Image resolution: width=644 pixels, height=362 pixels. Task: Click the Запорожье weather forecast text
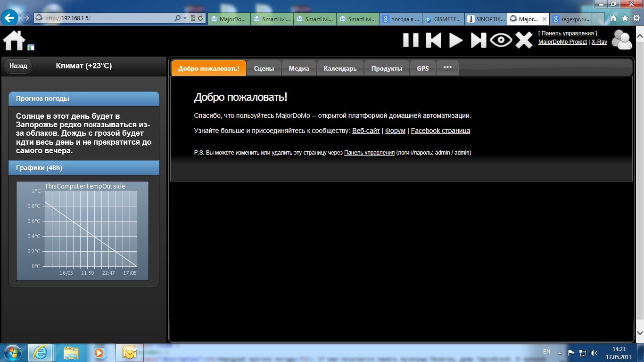click(x=84, y=133)
